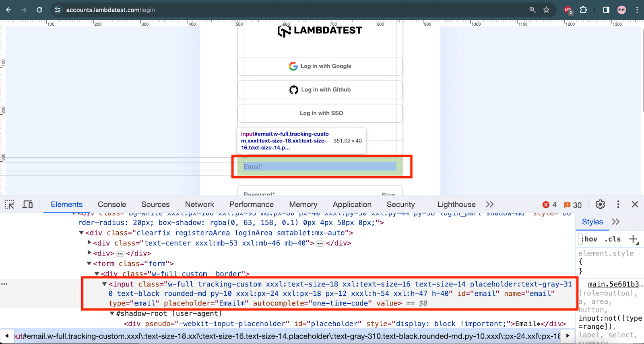Open row actions ellipsis beside selected input node
644x344 pixels.
(4, 284)
